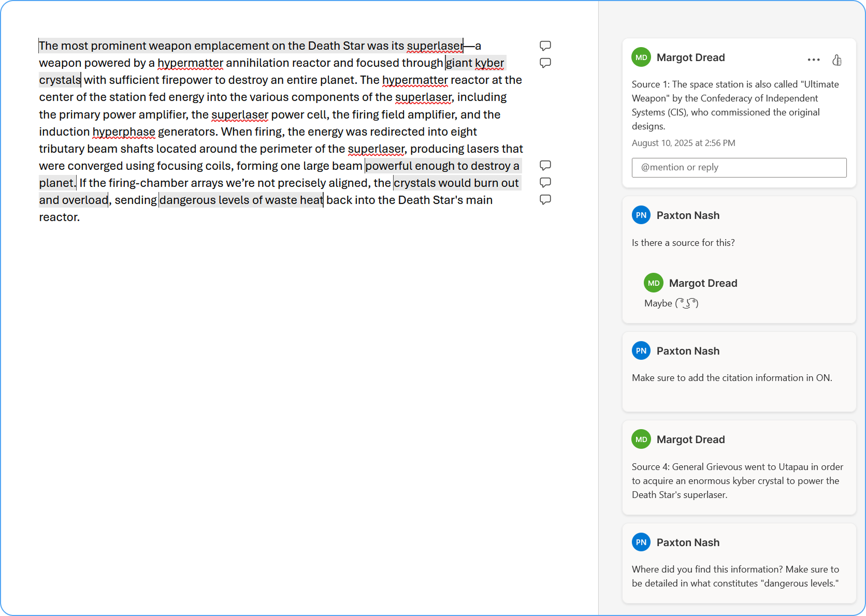Open comment icon beside 'dangerous levels of waste heat' line

[545, 199]
